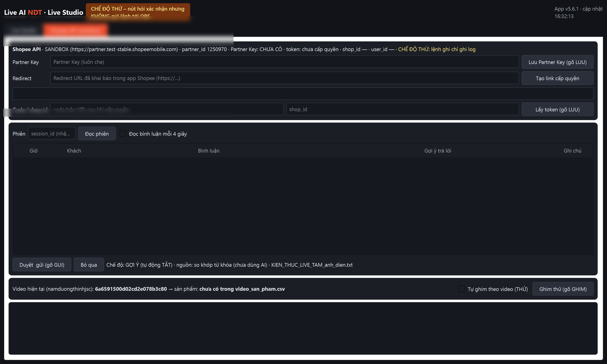Click the 'Lưu Partner Key (gõ LUU)' button
This screenshot has height=364, width=607.
point(558,62)
